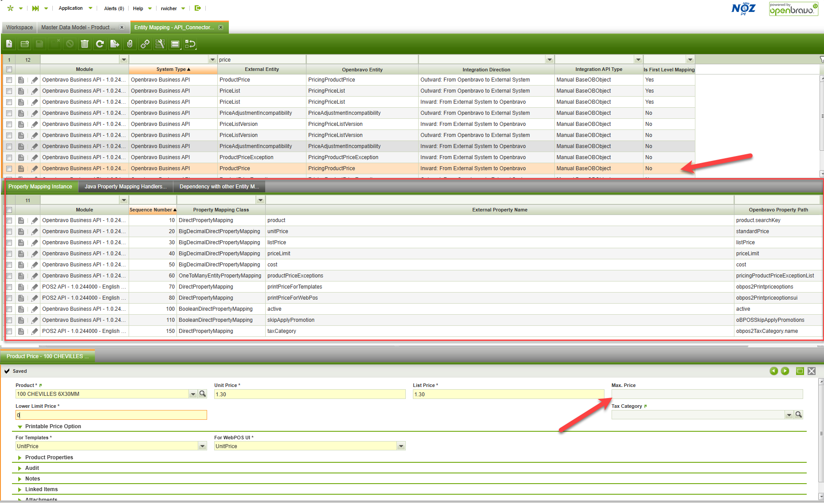The height and width of the screenshot is (504, 824).
Task: Click the green logout icon
Action: (x=198, y=8)
